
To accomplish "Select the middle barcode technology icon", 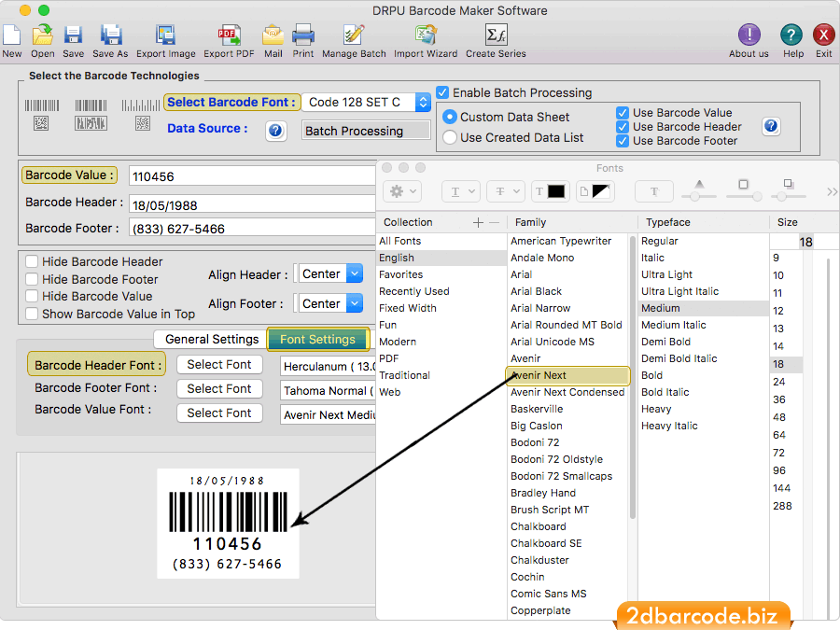I will (x=91, y=114).
